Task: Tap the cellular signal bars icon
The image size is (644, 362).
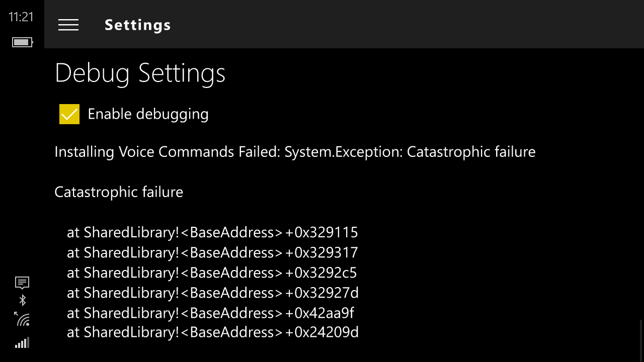Action: (22, 343)
